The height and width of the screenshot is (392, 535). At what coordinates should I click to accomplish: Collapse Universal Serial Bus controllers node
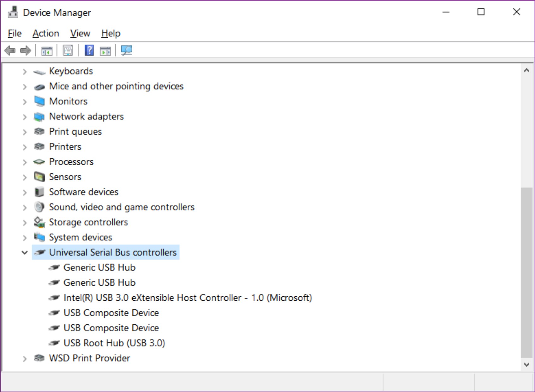[25, 252]
